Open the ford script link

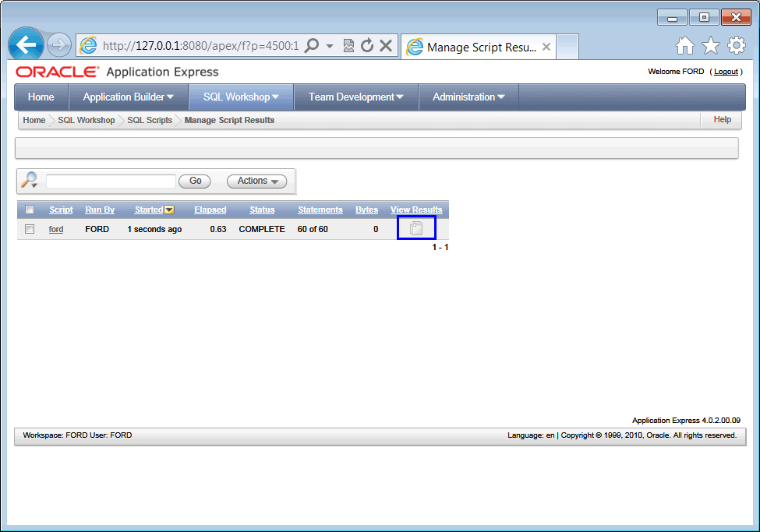pyautogui.click(x=56, y=229)
